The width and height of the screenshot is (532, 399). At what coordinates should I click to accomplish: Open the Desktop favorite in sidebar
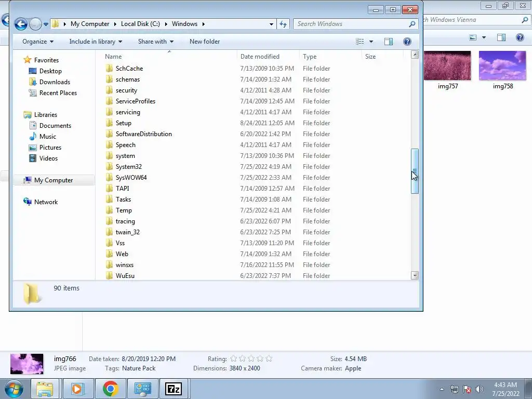pos(50,71)
